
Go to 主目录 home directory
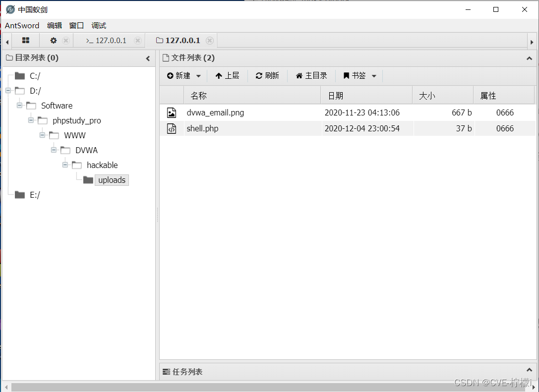pyautogui.click(x=311, y=76)
